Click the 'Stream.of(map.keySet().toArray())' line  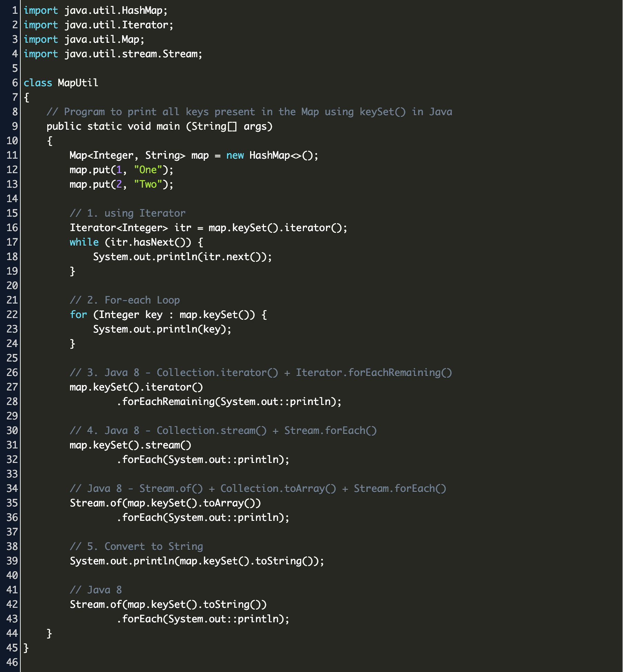165,503
